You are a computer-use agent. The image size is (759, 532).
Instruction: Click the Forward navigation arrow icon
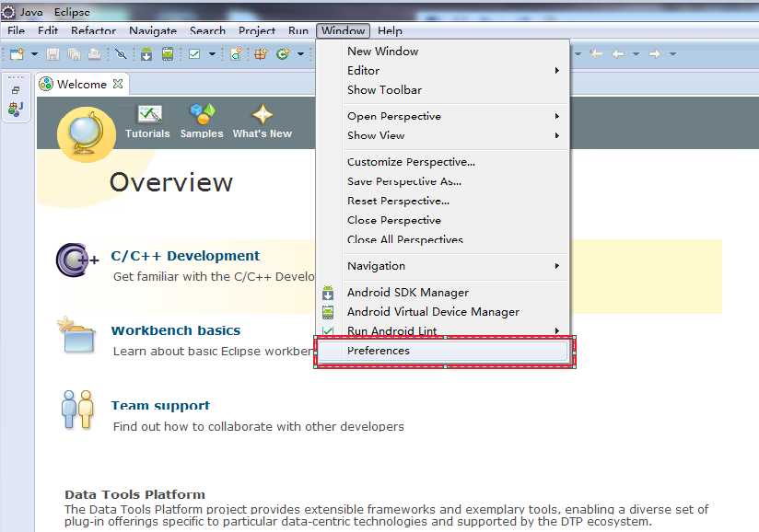(x=654, y=53)
